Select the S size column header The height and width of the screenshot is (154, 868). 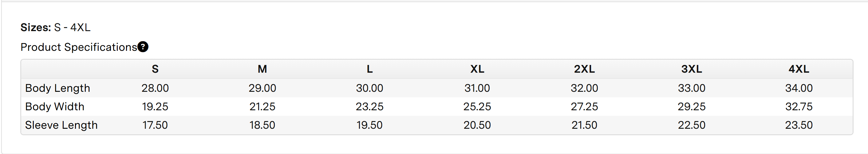click(155, 69)
